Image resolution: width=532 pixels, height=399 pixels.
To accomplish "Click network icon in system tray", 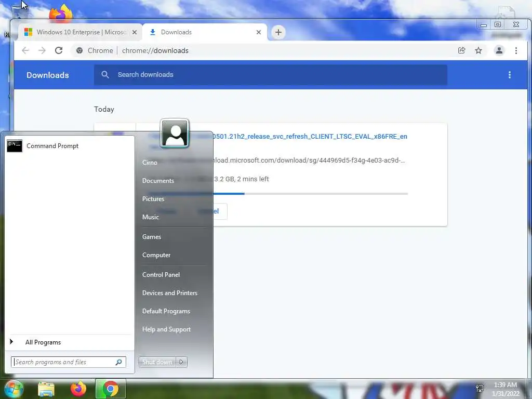I will 480,389.
